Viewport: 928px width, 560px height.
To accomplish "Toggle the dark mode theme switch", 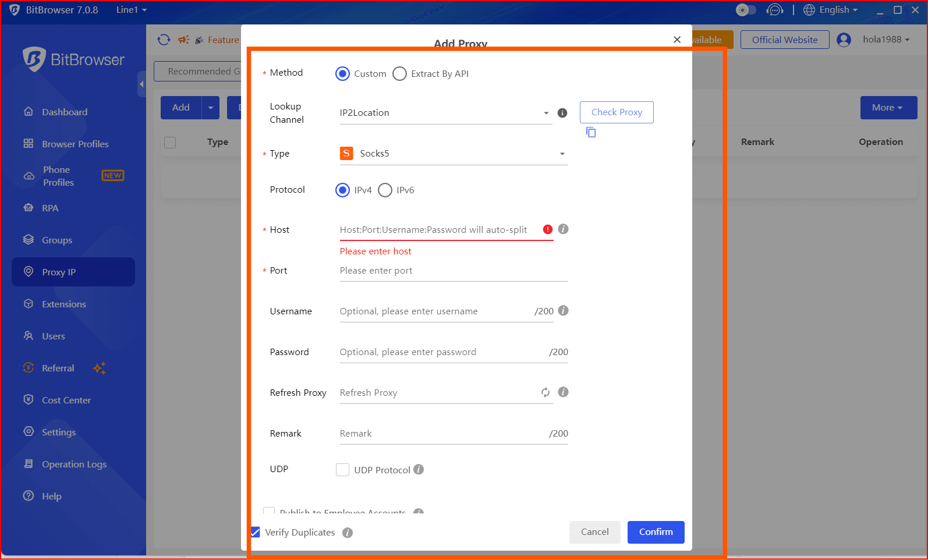I will [746, 10].
